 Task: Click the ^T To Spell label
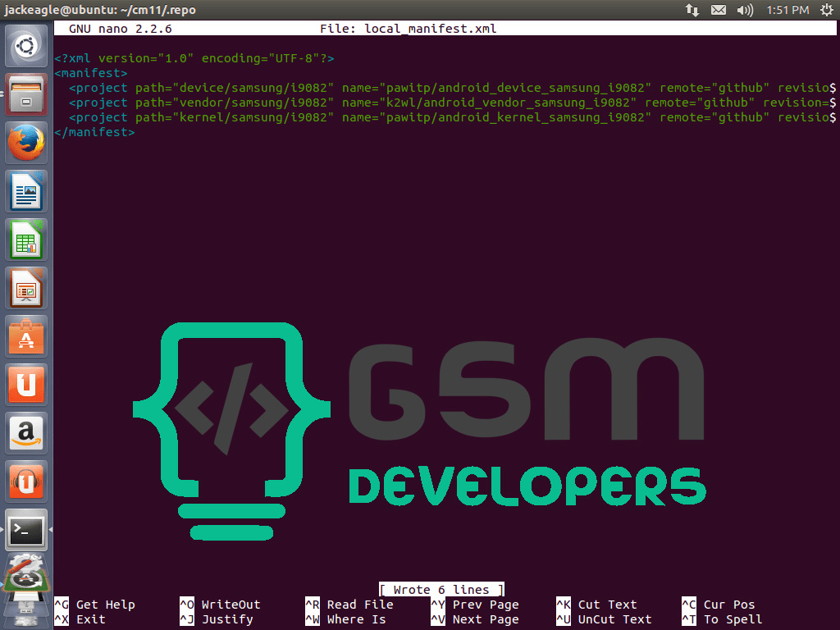[722, 619]
